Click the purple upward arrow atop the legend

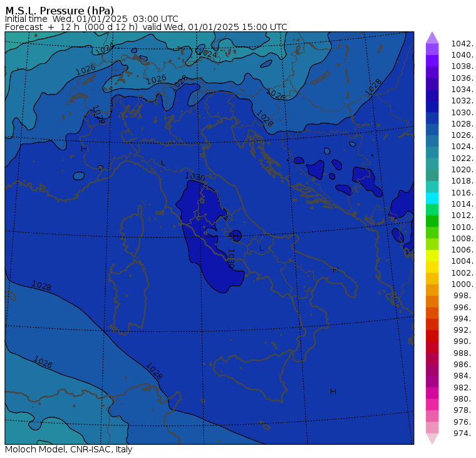click(x=432, y=38)
